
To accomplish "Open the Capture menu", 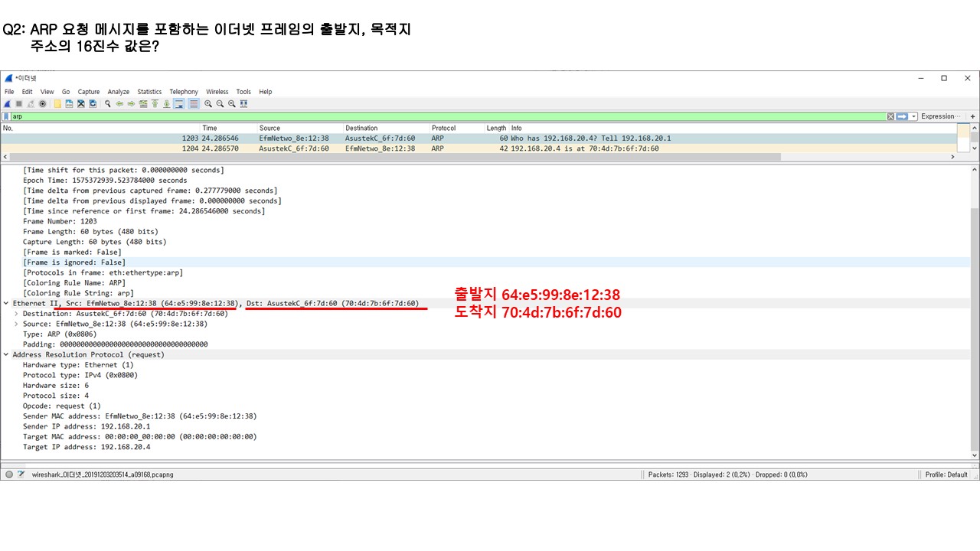I will coord(89,92).
